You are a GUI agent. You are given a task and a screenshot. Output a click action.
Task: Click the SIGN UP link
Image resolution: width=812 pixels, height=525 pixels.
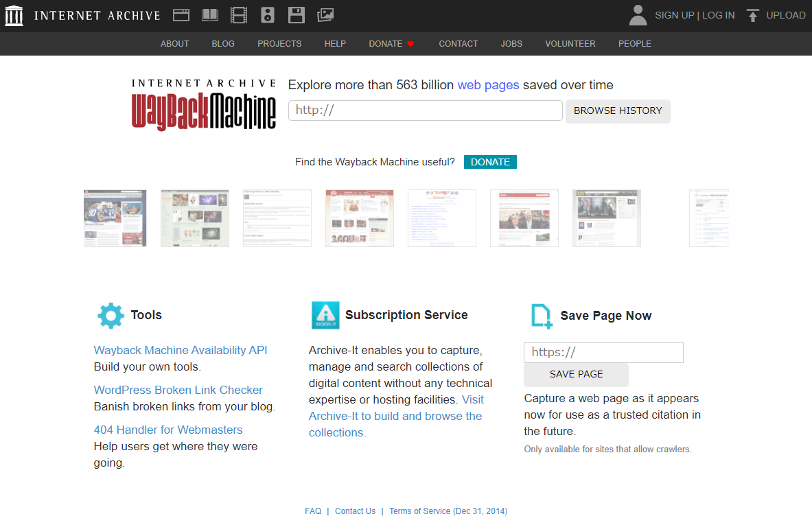(x=674, y=16)
